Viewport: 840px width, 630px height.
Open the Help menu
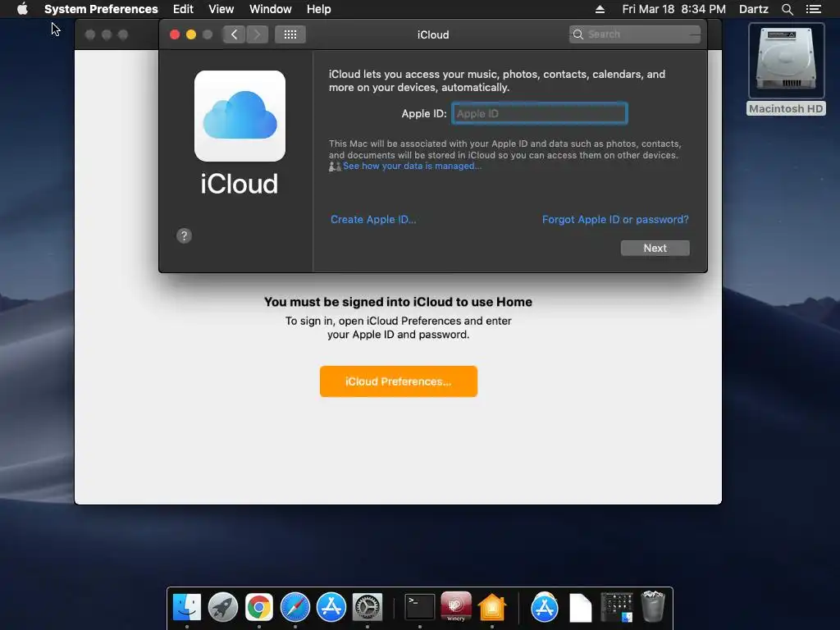coord(319,9)
